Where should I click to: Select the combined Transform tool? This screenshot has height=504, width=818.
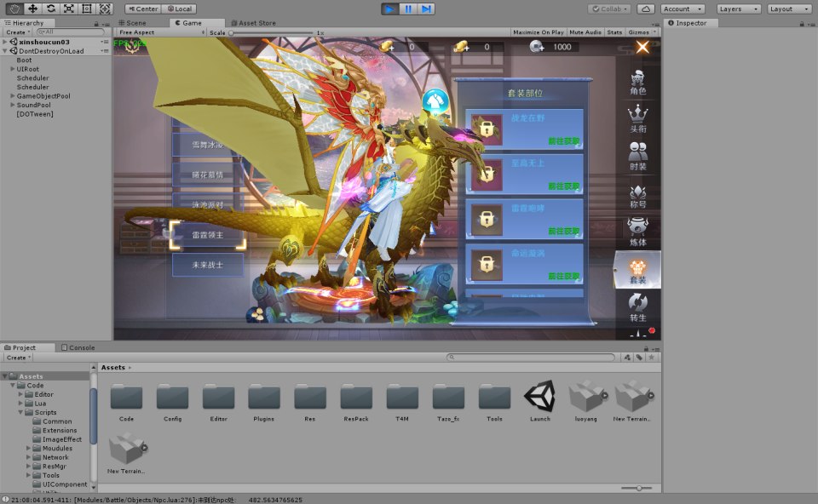105,9
